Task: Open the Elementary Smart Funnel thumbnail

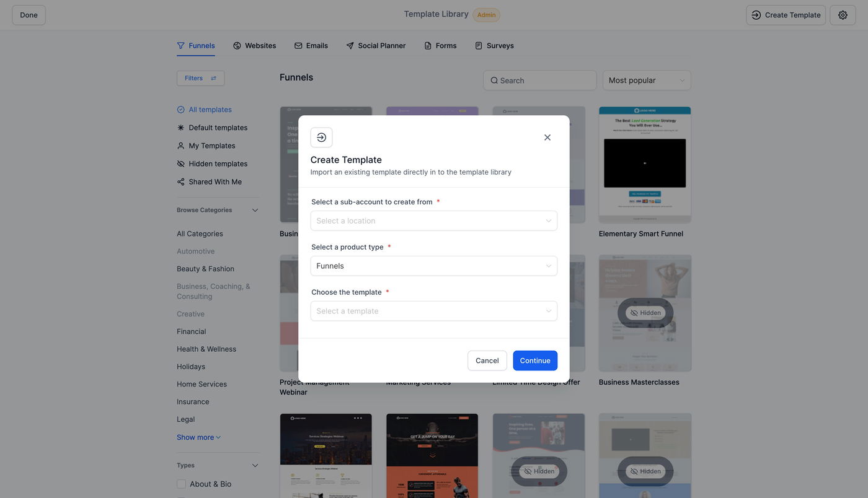Action: click(645, 165)
